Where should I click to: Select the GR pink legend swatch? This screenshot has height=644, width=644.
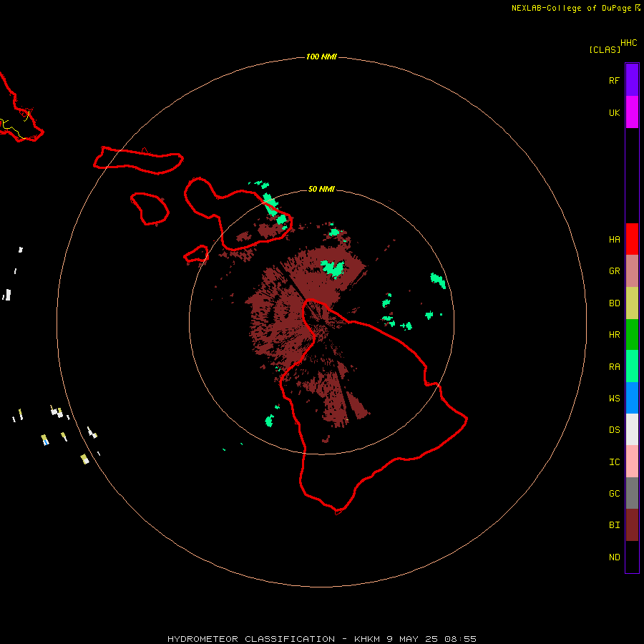tap(632, 271)
